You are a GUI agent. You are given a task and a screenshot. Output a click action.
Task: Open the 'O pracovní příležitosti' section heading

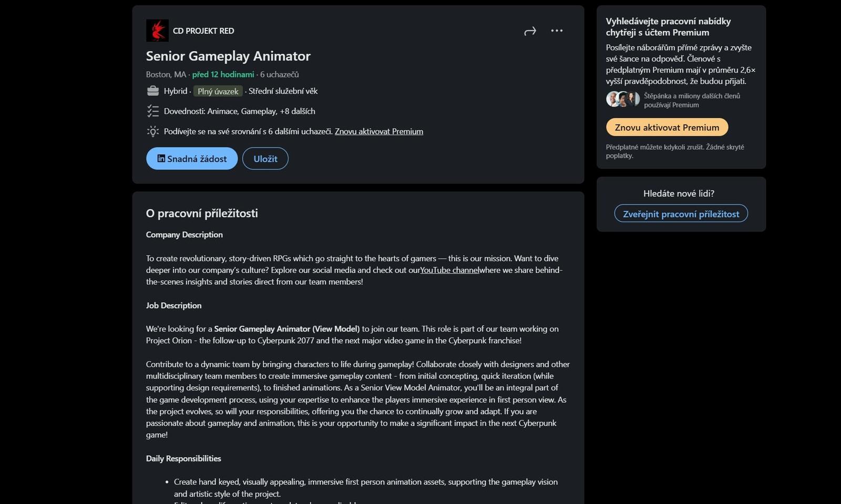[x=202, y=213]
